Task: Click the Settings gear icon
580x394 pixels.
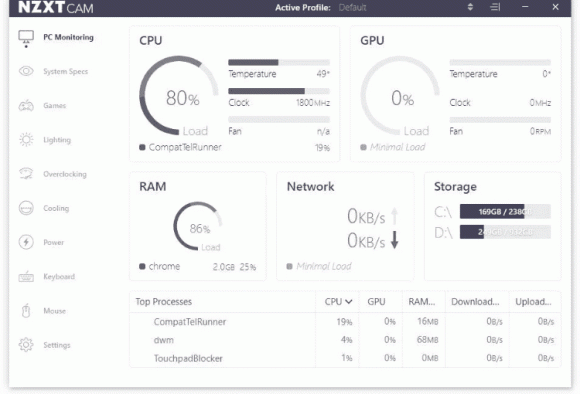Action: tap(26, 345)
